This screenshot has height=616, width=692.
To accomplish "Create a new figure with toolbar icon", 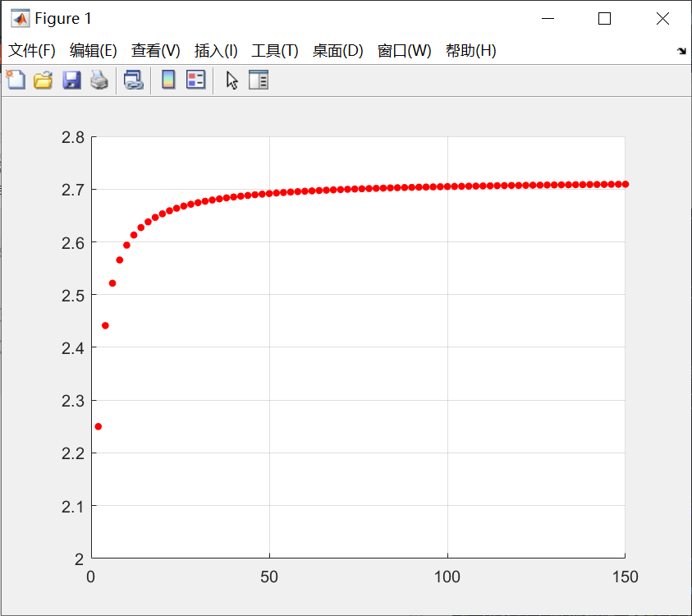I will [16, 80].
